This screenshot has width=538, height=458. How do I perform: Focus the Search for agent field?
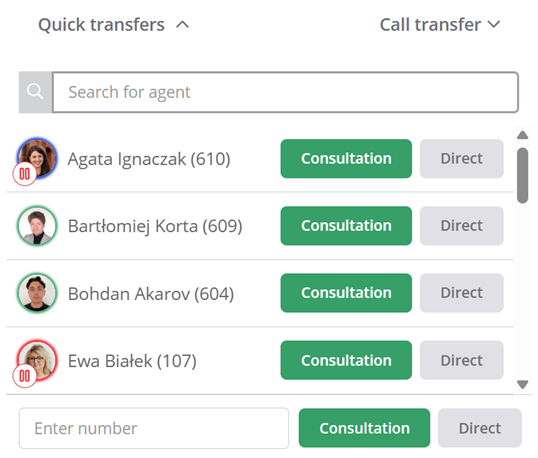tap(285, 92)
